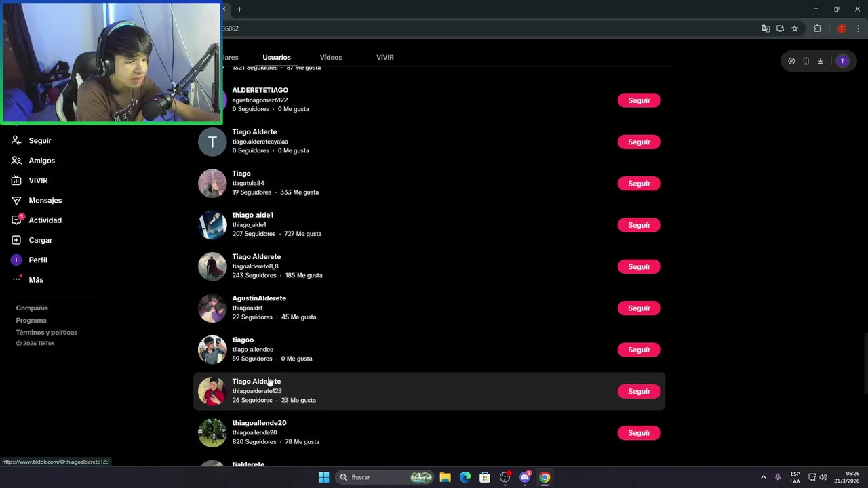The height and width of the screenshot is (488, 868).
Task: Click the taskbar microphone icon
Action: (778, 477)
